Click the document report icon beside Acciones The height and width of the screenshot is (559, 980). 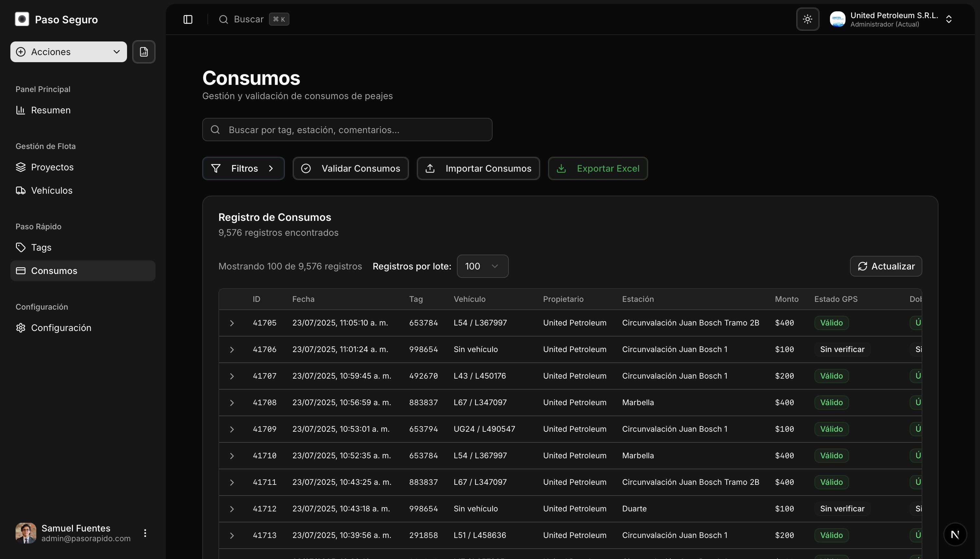[144, 52]
